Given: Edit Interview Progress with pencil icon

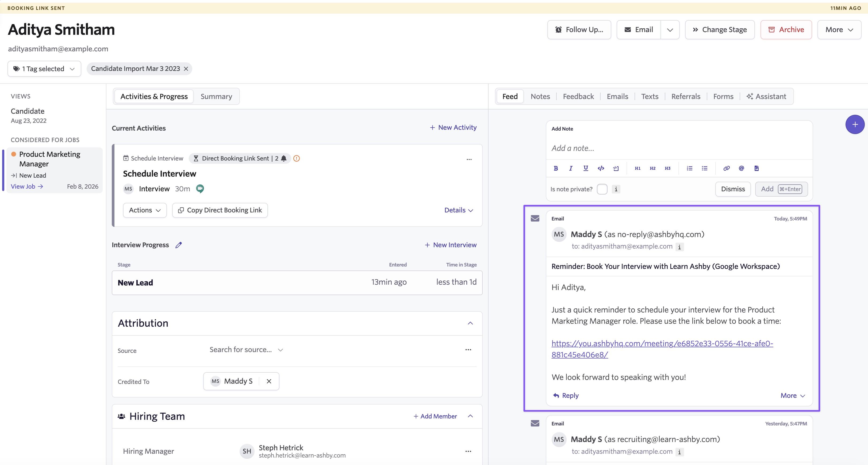Looking at the screenshot, I should pos(179,245).
